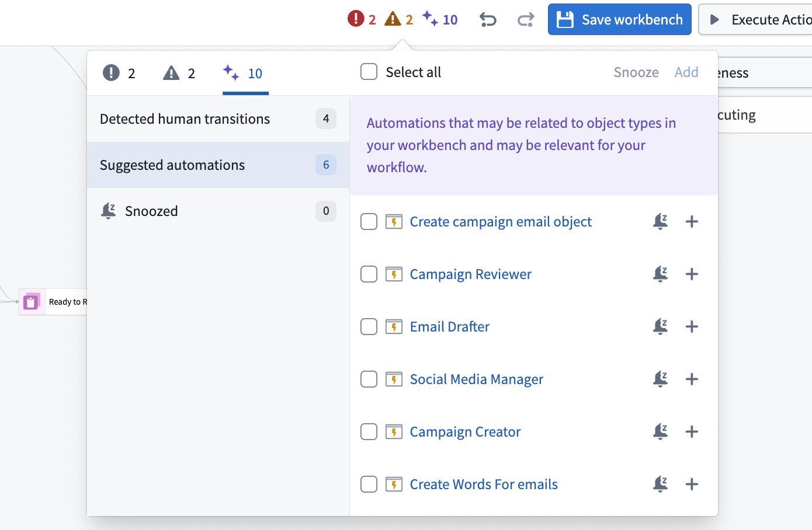Open the Create campaign email object link
The width and height of the screenshot is (812, 530).
pyautogui.click(x=501, y=222)
